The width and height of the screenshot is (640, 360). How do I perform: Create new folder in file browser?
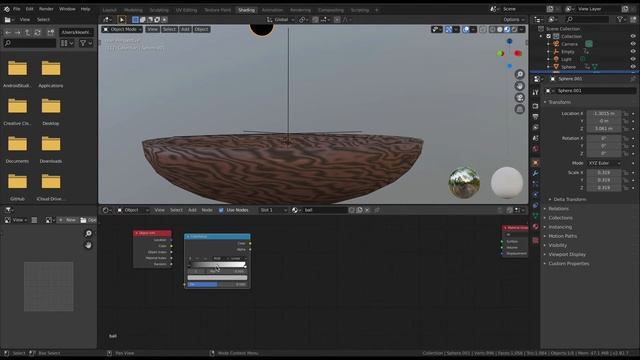(x=51, y=32)
